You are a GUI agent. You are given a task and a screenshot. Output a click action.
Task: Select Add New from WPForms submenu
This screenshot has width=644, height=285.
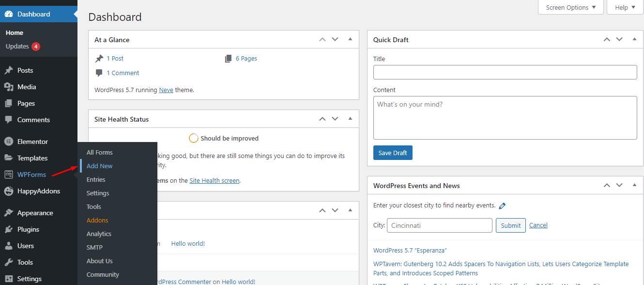tap(99, 166)
